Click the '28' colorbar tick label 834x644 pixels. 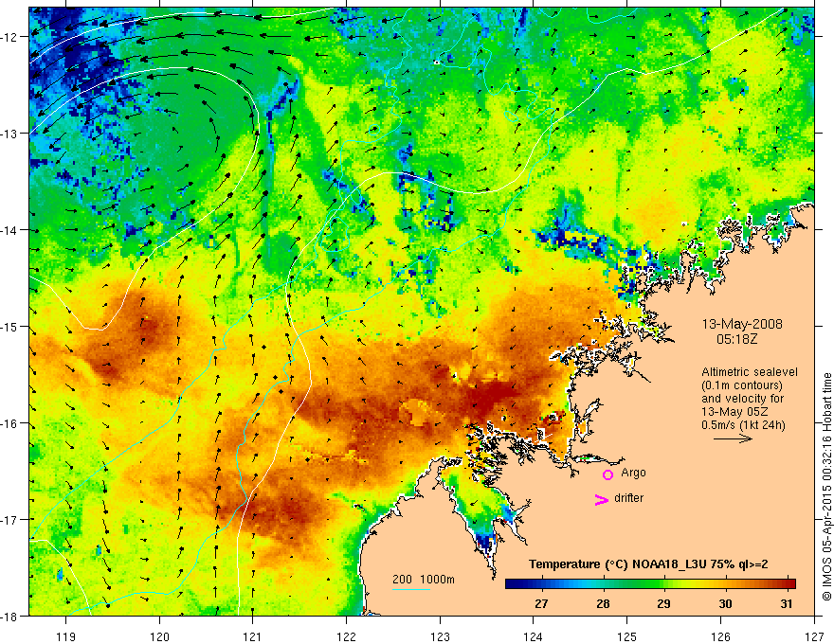(x=603, y=603)
